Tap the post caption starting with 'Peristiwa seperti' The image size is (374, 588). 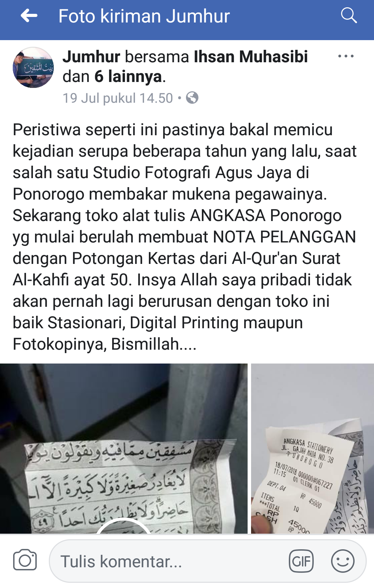coord(185,237)
